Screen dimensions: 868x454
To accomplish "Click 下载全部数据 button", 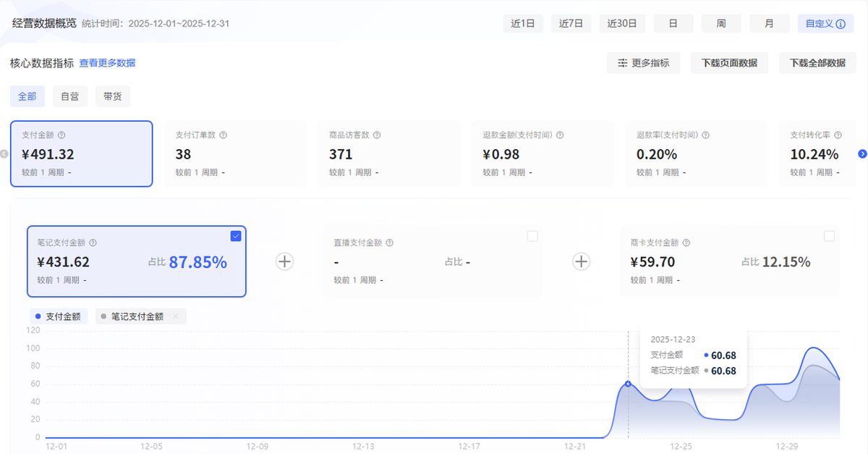I will click(x=817, y=63).
